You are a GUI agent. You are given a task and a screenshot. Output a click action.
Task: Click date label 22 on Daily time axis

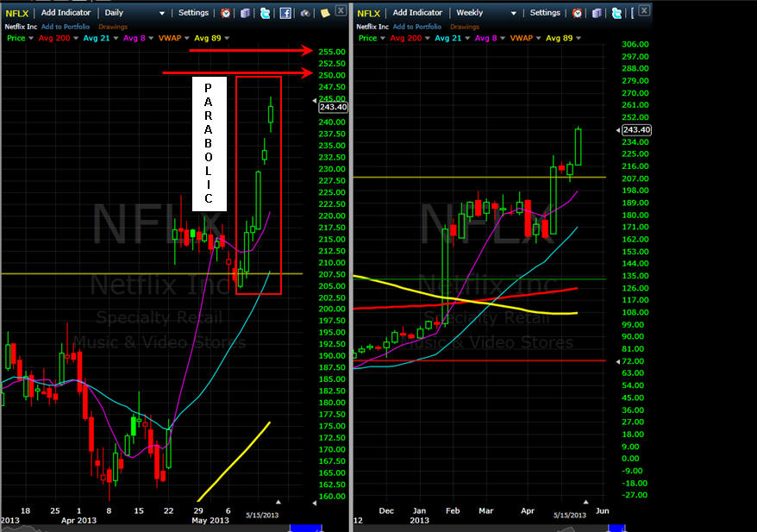168,510
